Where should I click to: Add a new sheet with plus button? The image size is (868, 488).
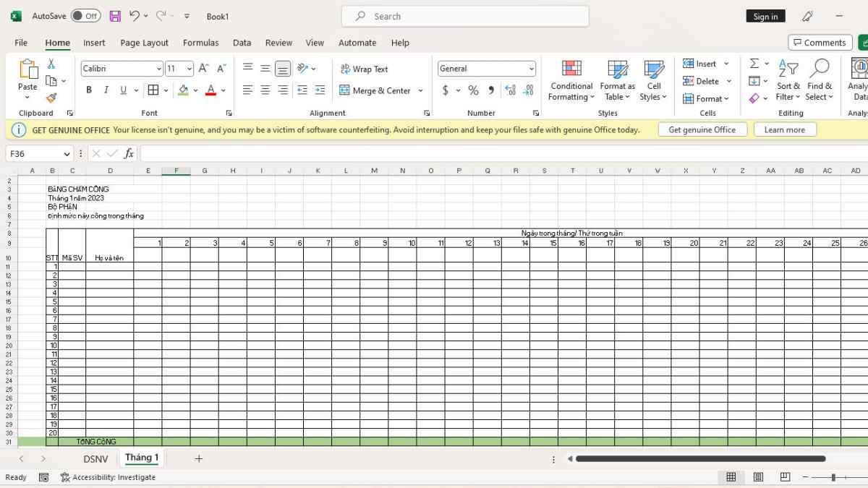point(198,458)
